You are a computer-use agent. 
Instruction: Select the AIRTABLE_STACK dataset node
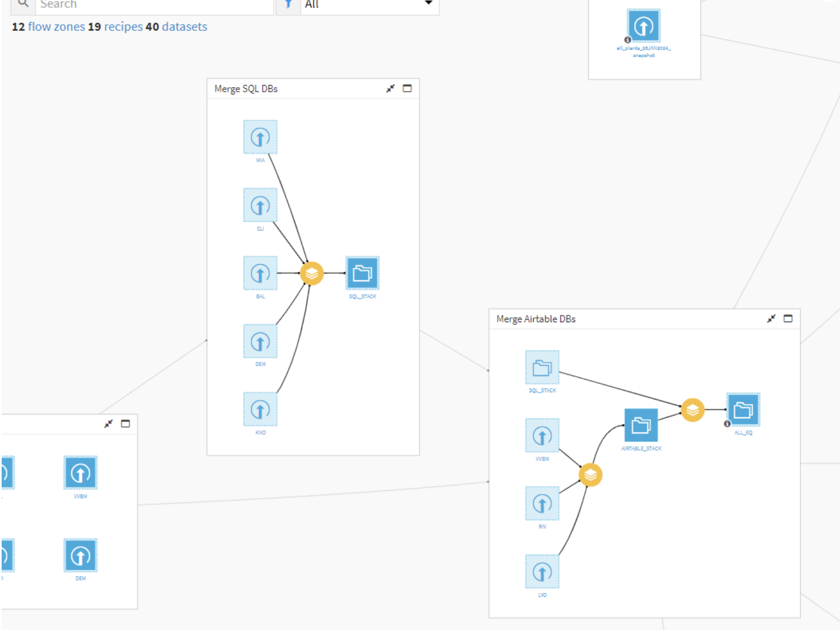[641, 425]
